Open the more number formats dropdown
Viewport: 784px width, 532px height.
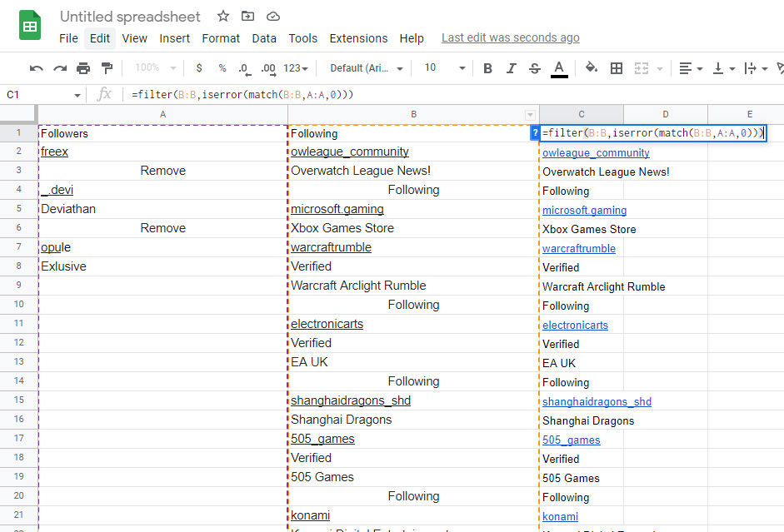[x=296, y=68]
